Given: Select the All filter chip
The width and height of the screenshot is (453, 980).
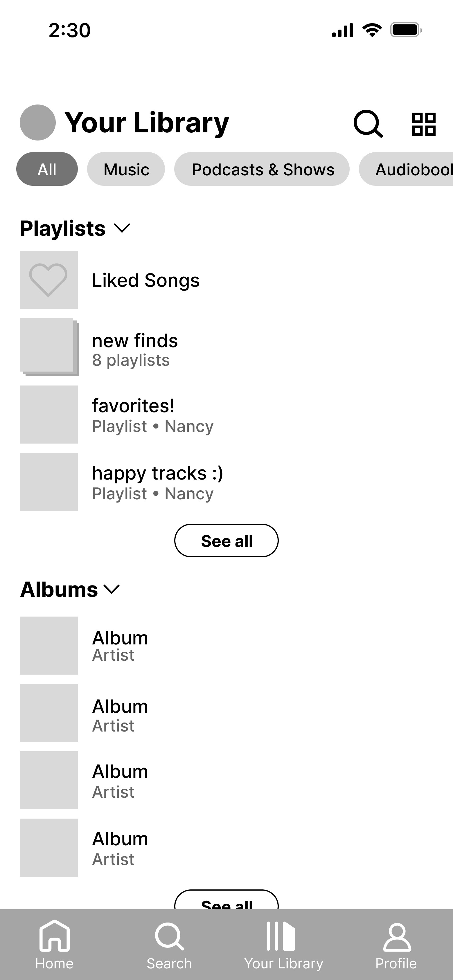Looking at the screenshot, I should point(47,169).
